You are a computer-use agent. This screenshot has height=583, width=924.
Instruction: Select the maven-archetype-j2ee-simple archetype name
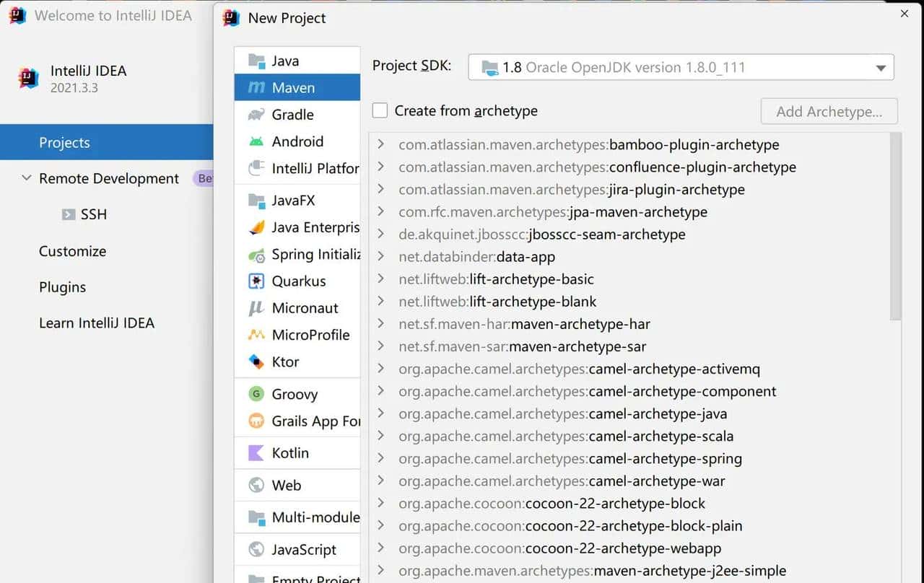tap(690, 571)
